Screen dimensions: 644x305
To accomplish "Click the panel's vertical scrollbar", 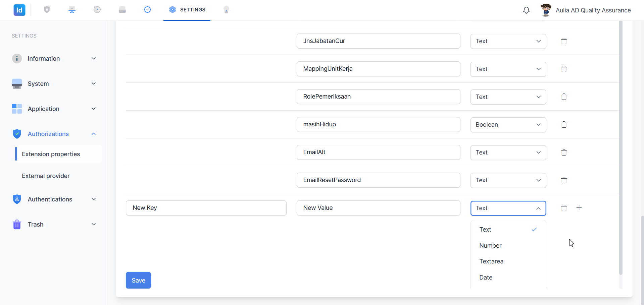I will pyautogui.click(x=621, y=147).
